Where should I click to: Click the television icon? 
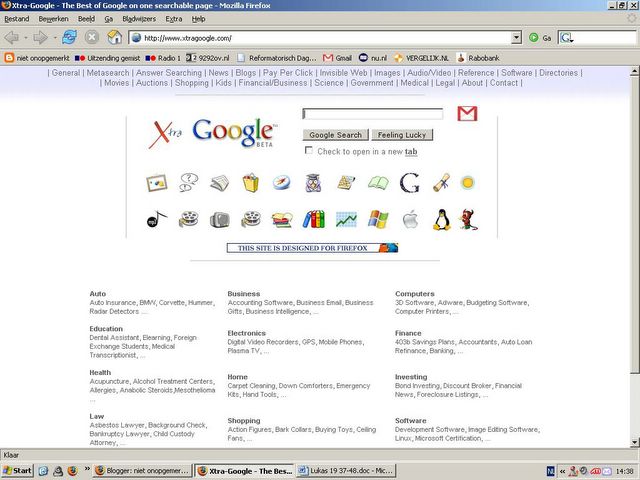(220, 220)
